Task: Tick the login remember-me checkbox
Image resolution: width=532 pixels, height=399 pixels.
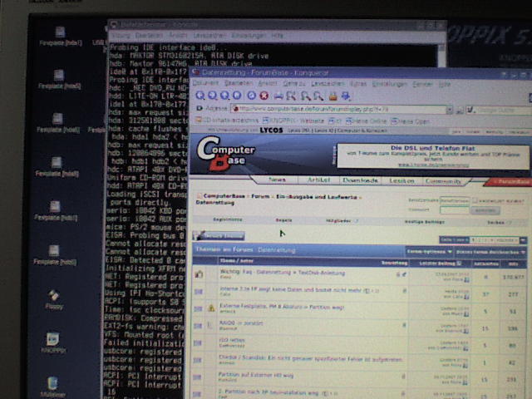Action: [x=475, y=201]
